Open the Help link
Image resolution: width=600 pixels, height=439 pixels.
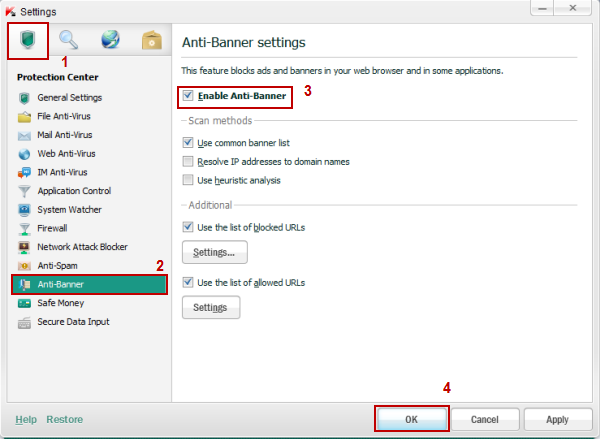pos(26,420)
